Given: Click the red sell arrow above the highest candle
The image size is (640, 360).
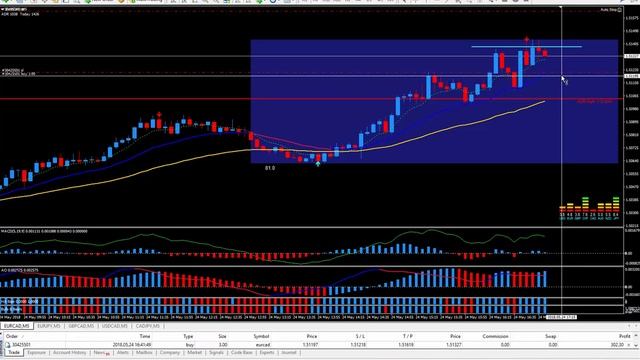Looking at the screenshot, I should (527, 40).
